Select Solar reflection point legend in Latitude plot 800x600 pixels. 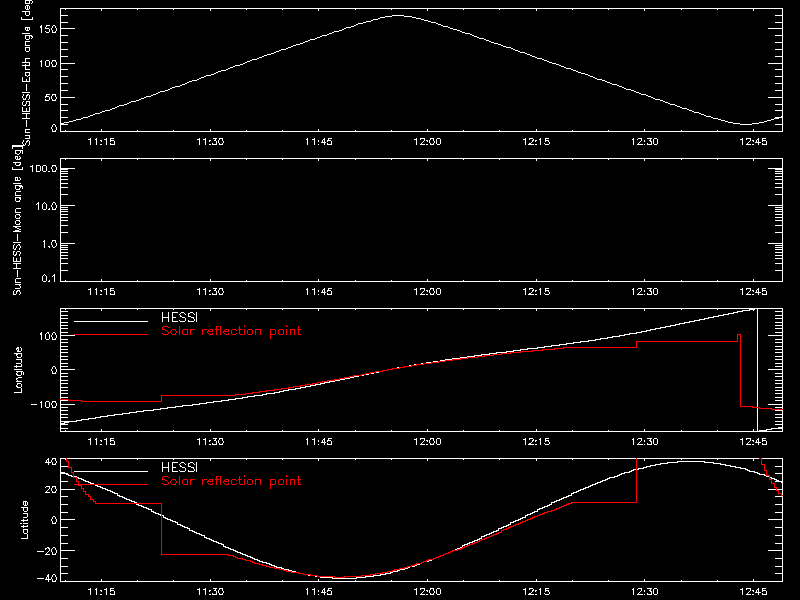click(x=231, y=481)
